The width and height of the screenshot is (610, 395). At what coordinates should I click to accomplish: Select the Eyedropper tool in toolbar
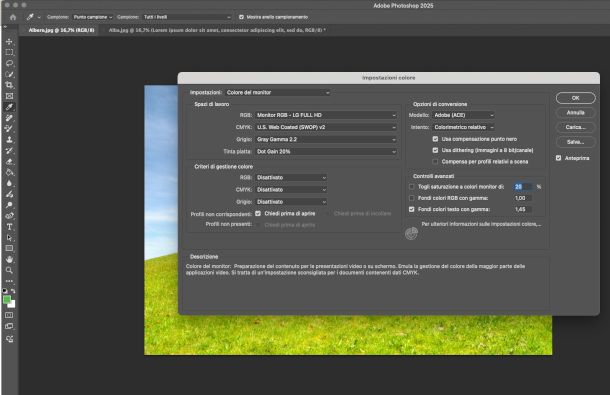tap(9, 107)
